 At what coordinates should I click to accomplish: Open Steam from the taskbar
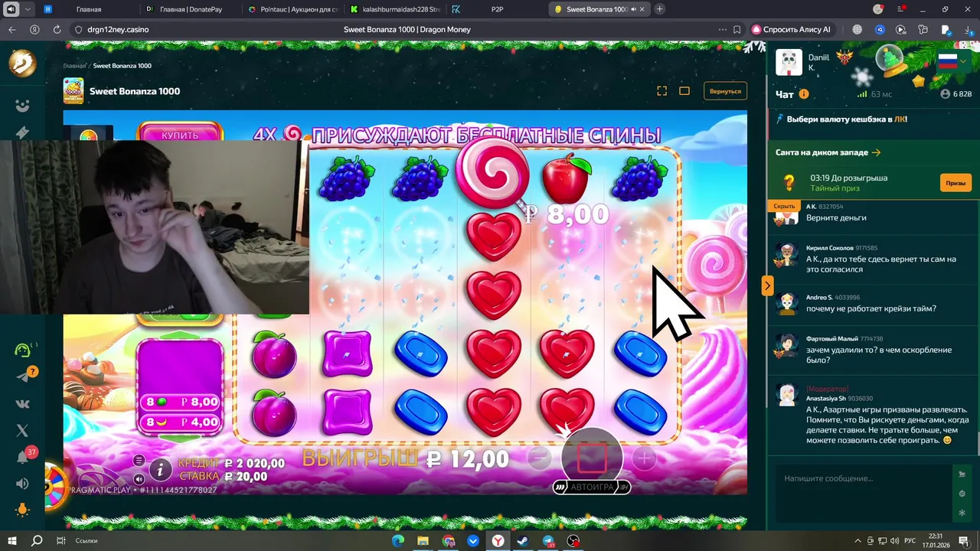[523, 540]
